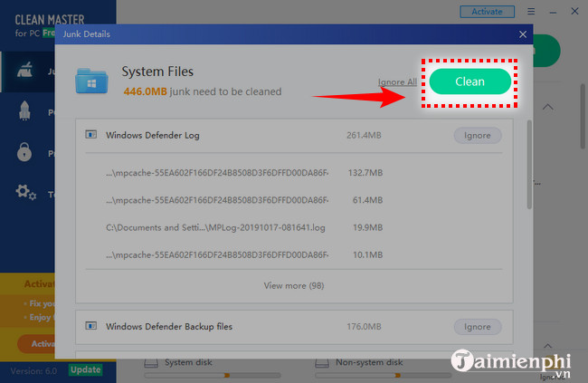Select the MPLog-20191017-081641.log file row

click(x=244, y=227)
